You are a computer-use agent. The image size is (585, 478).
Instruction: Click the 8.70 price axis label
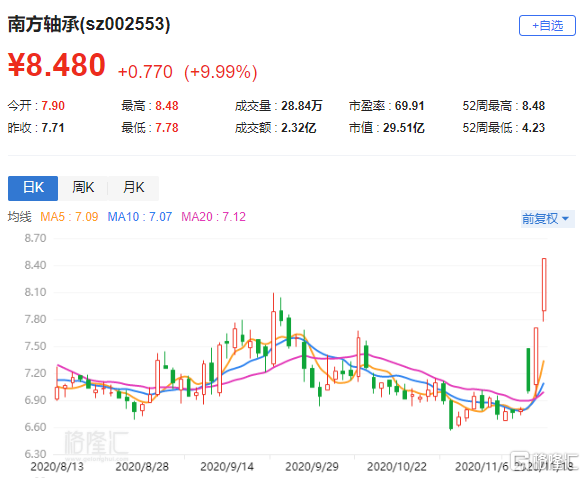pos(35,238)
